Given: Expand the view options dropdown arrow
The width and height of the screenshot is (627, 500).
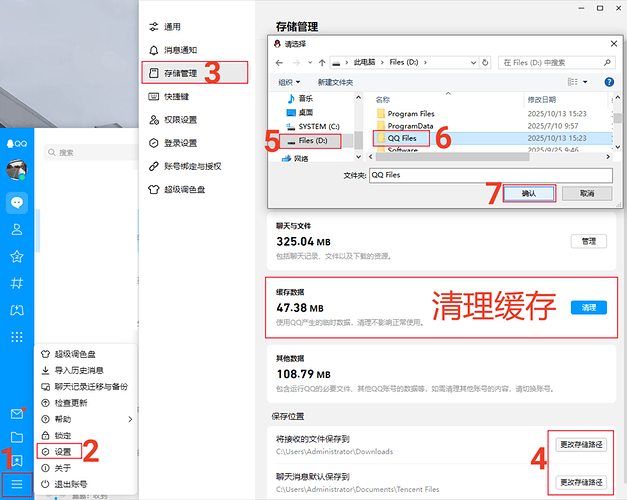Looking at the screenshot, I should point(585,82).
